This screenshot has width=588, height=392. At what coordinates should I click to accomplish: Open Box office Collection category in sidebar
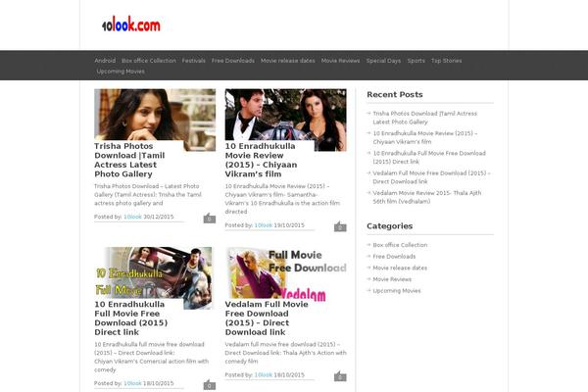[x=400, y=245]
